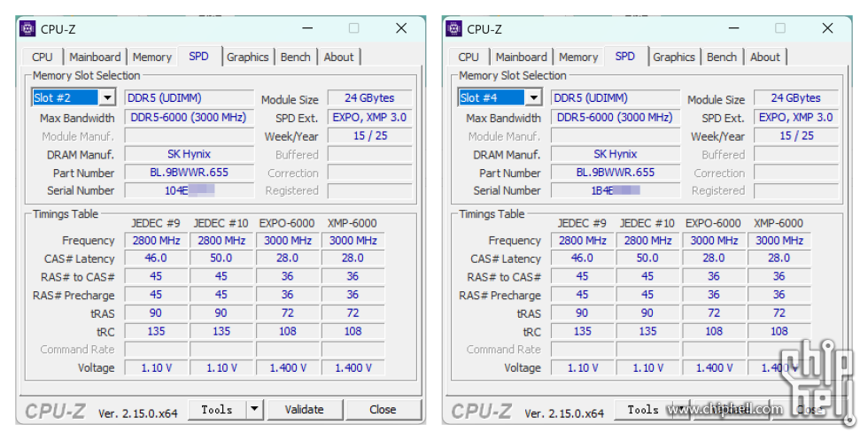
Task: Click DDR5 (UDIMM) field in right window
Action: (616, 98)
